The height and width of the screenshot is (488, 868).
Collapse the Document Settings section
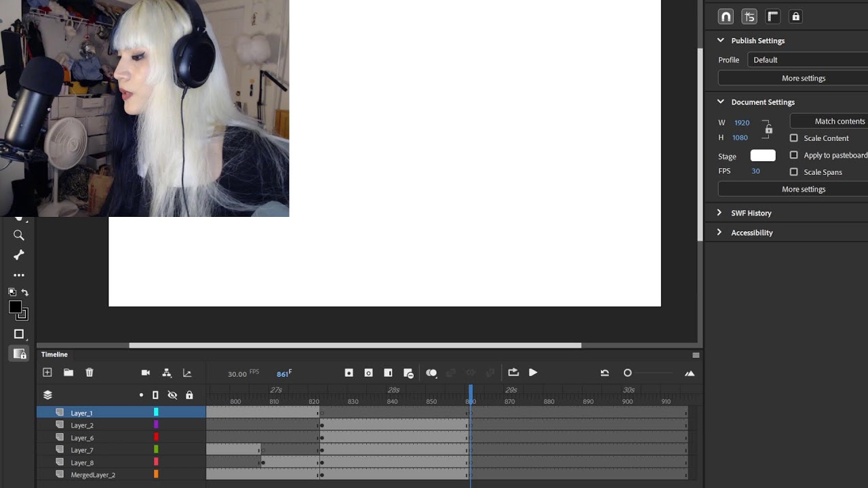click(720, 102)
